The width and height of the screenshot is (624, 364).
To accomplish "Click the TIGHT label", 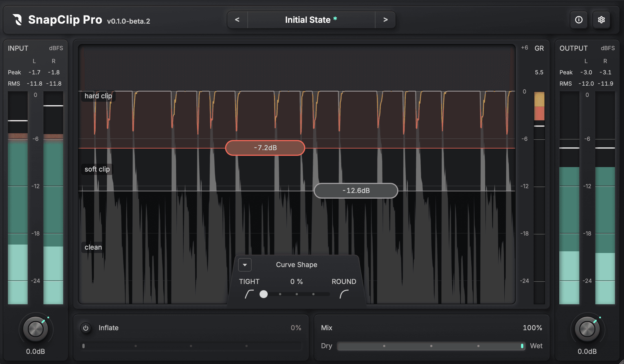I will point(249,282).
